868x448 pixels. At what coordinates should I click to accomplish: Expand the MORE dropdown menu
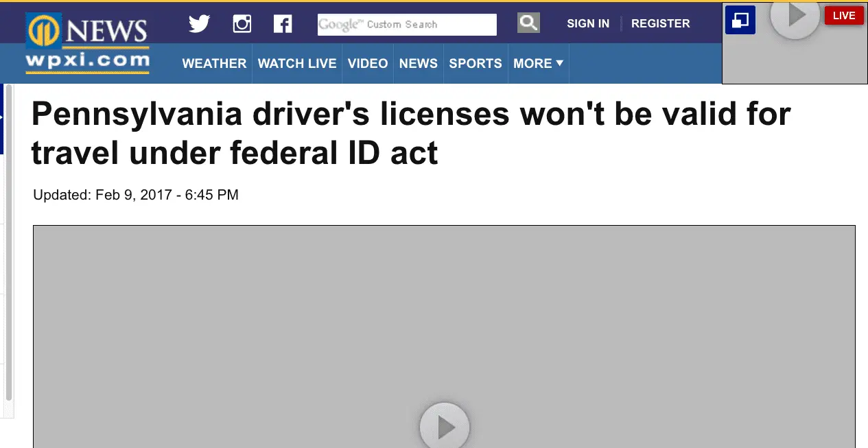(539, 63)
